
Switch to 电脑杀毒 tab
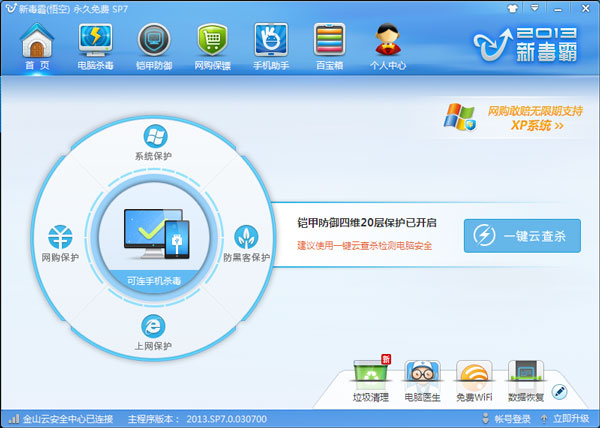pos(95,47)
